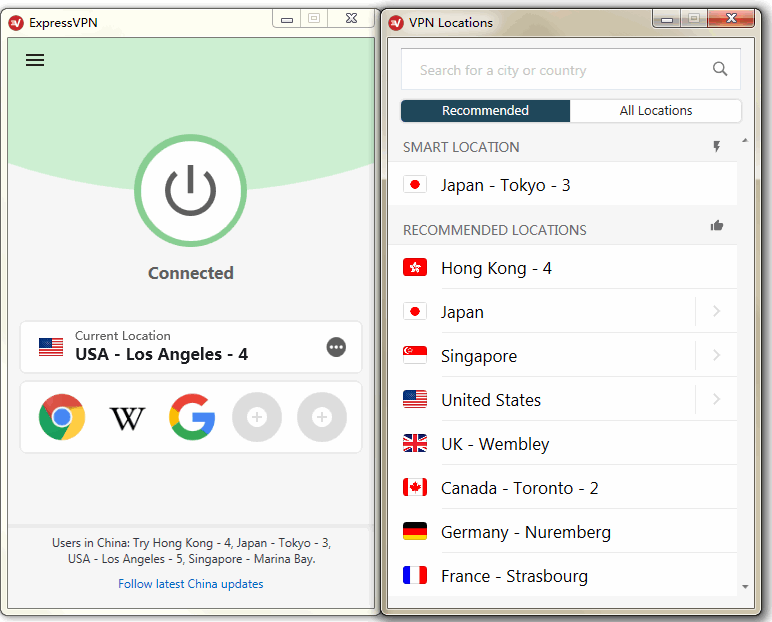Toggle the VPN power button

(191, 191)
